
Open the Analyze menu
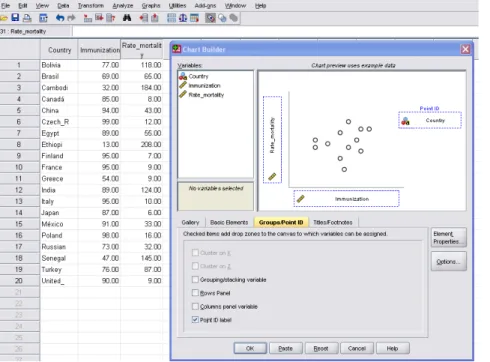pyautogui.click(x=123, y=6)
